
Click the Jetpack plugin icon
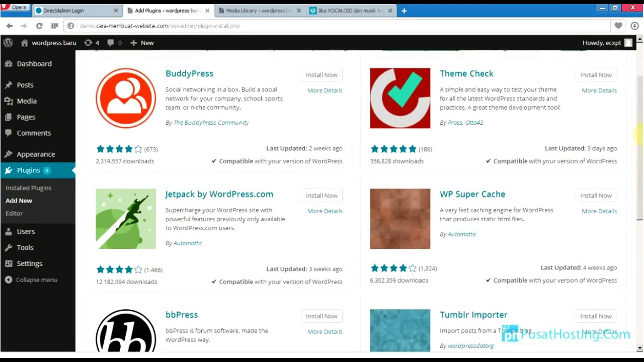[x=126, y=219]
